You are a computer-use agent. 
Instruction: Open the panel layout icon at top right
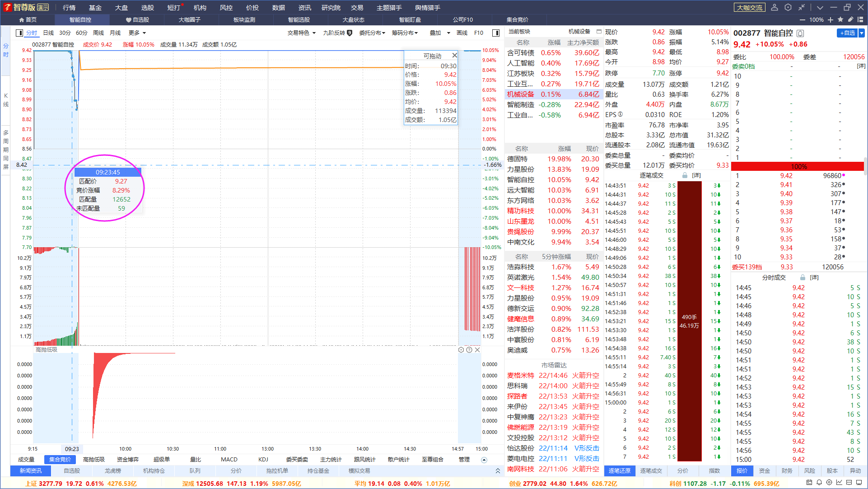click(860, 19)
